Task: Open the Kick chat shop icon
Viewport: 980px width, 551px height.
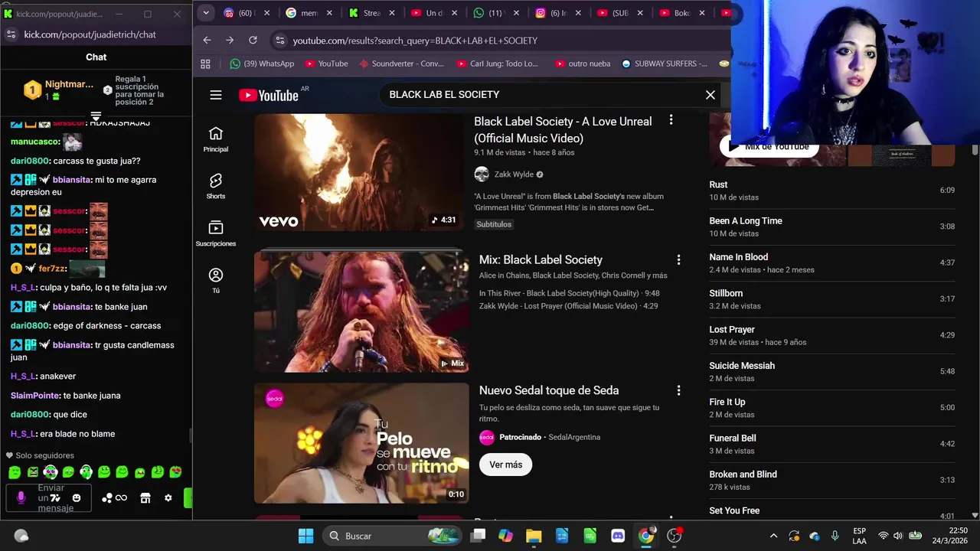Action: [x=145, y=498]
